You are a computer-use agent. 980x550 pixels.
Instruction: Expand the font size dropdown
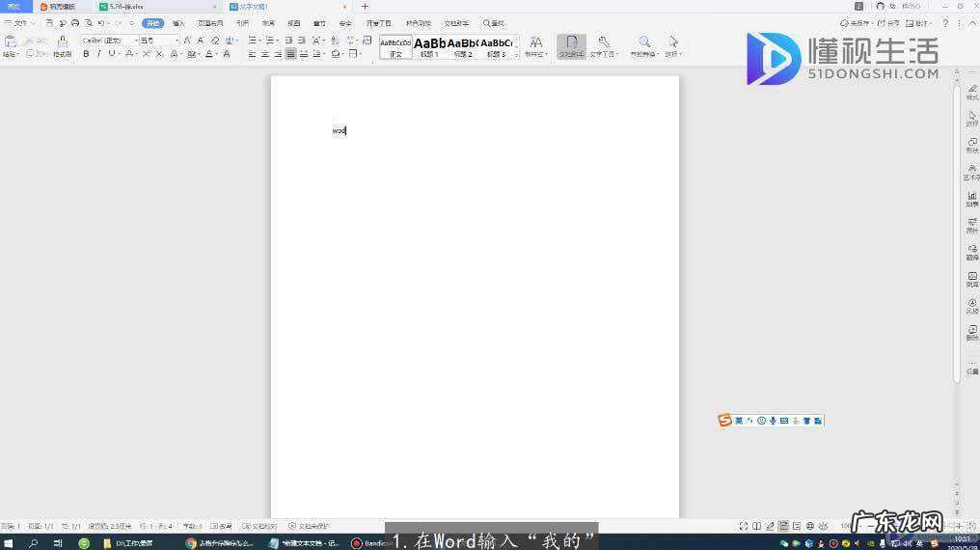pyautogui.click(x=177, y=41)
